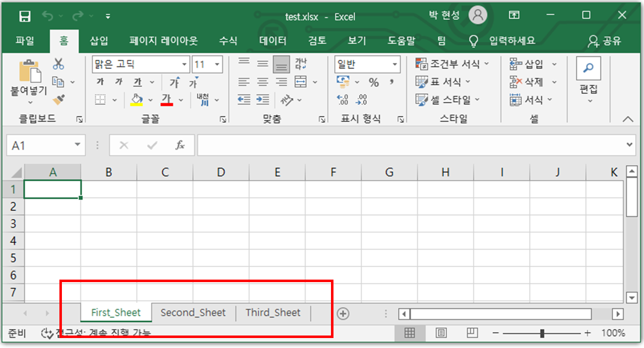
Task: Open the 글꼴 group dialog launcher
Action: 223,119
